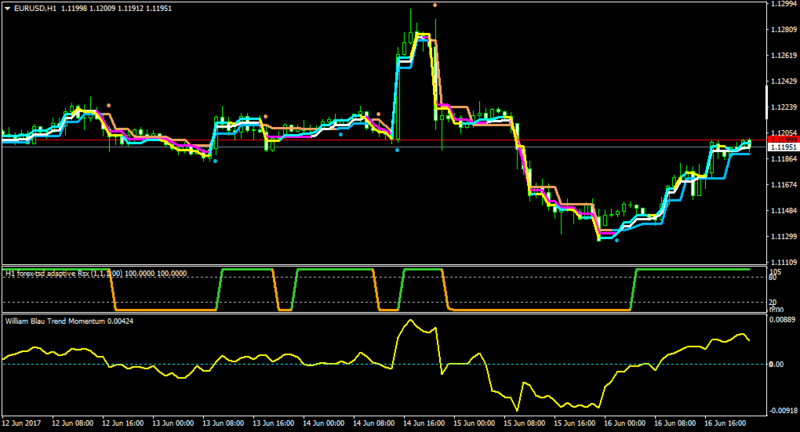The width and height of the screenshot is (800, 432).
Task: Select the blue signal dot under the 14 Jun spike start
Action: click(x=397, y=150)
